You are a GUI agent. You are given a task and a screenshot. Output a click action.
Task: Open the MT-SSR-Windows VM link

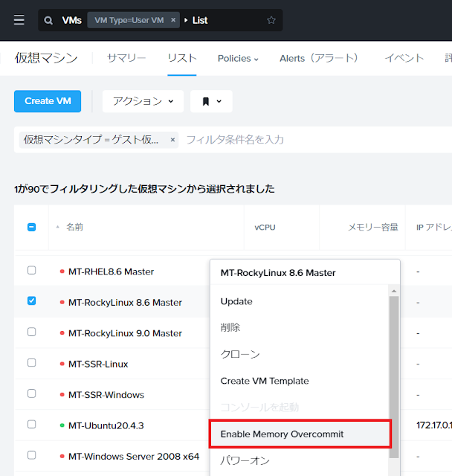(x=106, y=394)
